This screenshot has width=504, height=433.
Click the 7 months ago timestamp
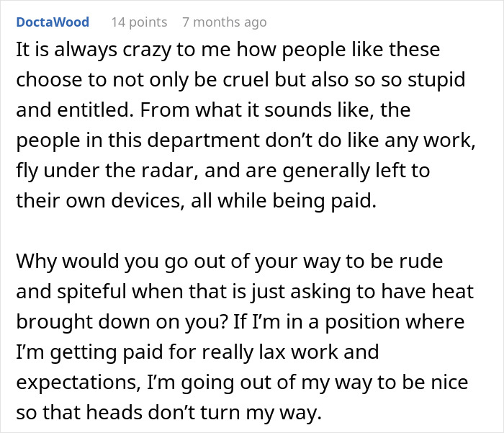(224, 22)
